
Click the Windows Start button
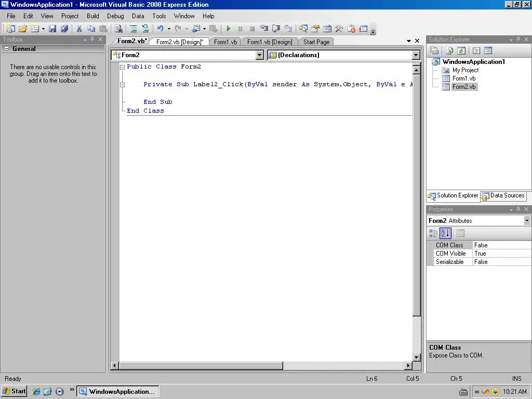pyautogui.click(x=14, y=391)
